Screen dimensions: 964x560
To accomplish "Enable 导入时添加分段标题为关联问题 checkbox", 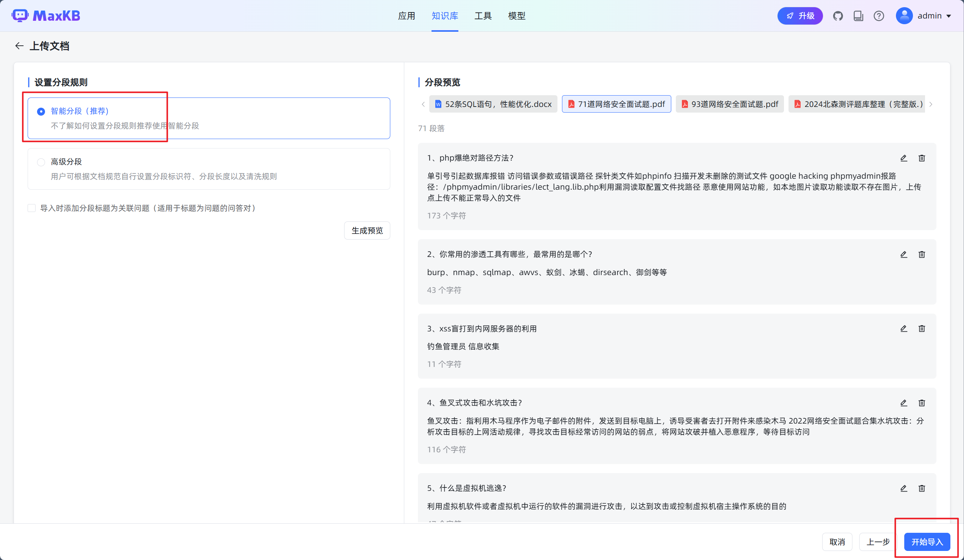I will pyautogui.click(x=32, y=208).
